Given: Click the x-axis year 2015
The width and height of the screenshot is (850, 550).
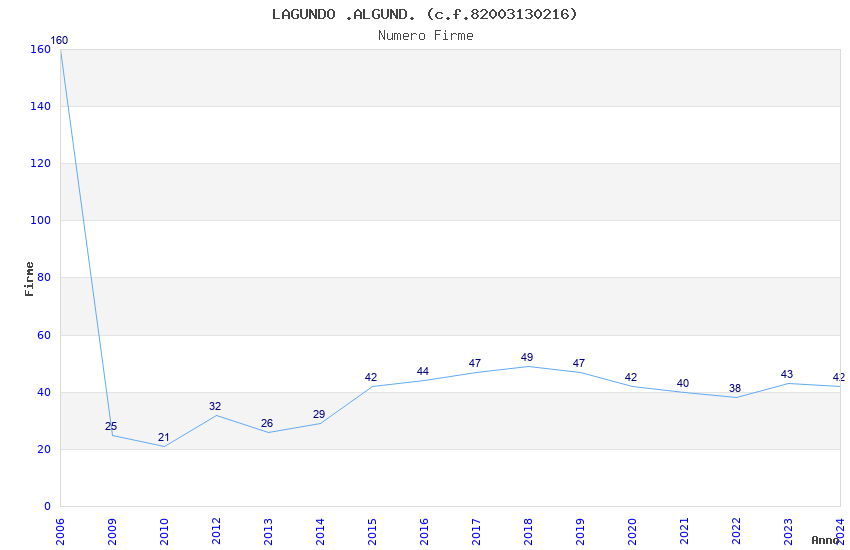Looking at the screenshot, I should pos(372,531).
